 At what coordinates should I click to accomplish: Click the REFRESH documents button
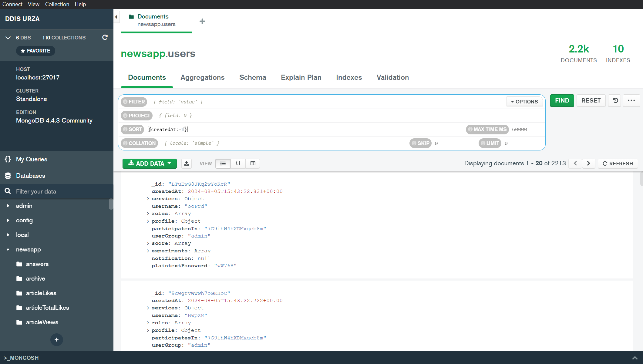click(618, 163)
